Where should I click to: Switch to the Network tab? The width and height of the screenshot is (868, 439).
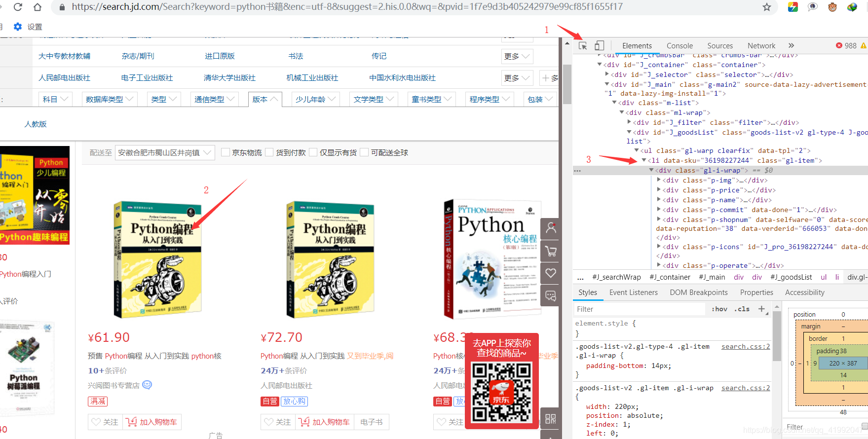pos(761,45)
